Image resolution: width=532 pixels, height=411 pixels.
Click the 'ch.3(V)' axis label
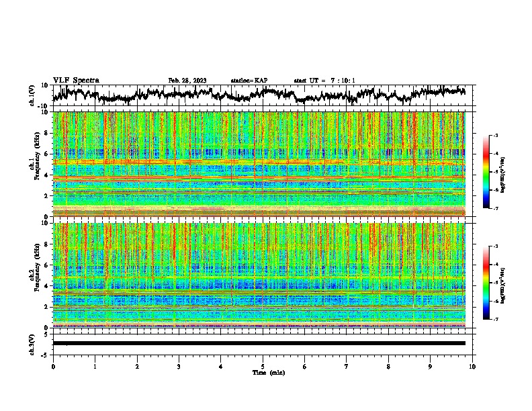(x=32, y=345)
